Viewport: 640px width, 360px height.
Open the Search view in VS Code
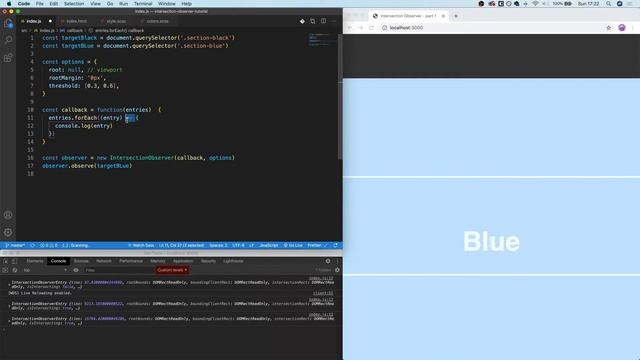[8, 40]
